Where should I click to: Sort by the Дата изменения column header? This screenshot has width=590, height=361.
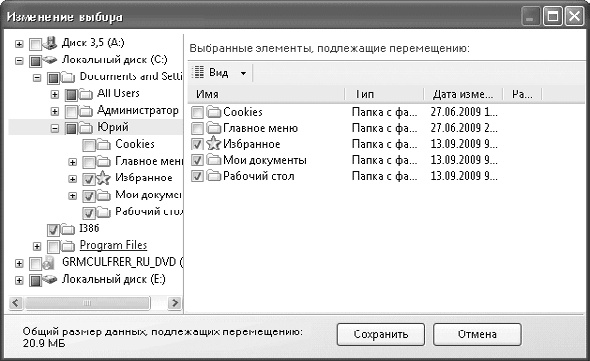(x=463, y=94)
